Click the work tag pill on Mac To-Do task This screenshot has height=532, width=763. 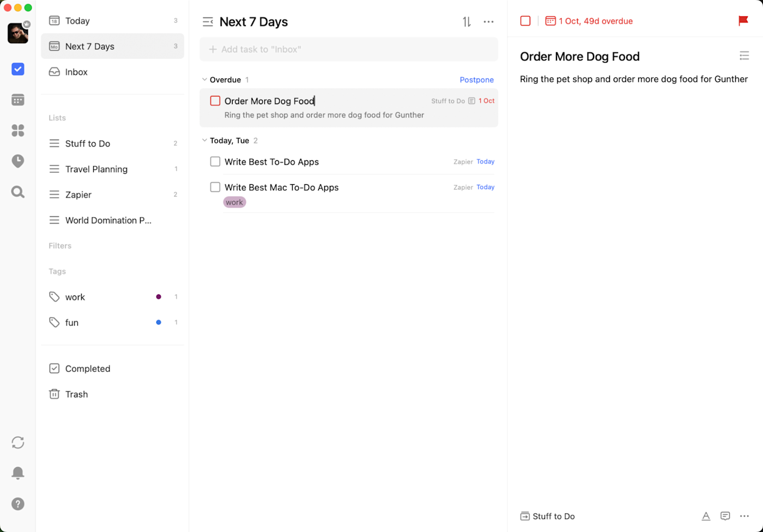click(234, 202)
